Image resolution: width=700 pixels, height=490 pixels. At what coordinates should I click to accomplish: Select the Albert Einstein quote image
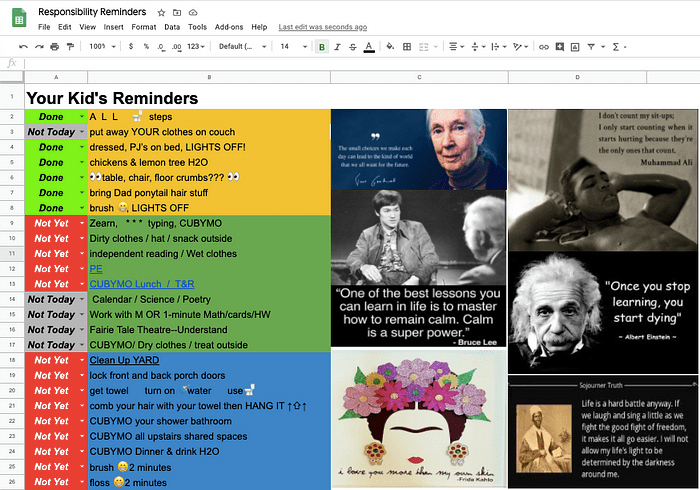pyautogui.click(x=603, y=313)
